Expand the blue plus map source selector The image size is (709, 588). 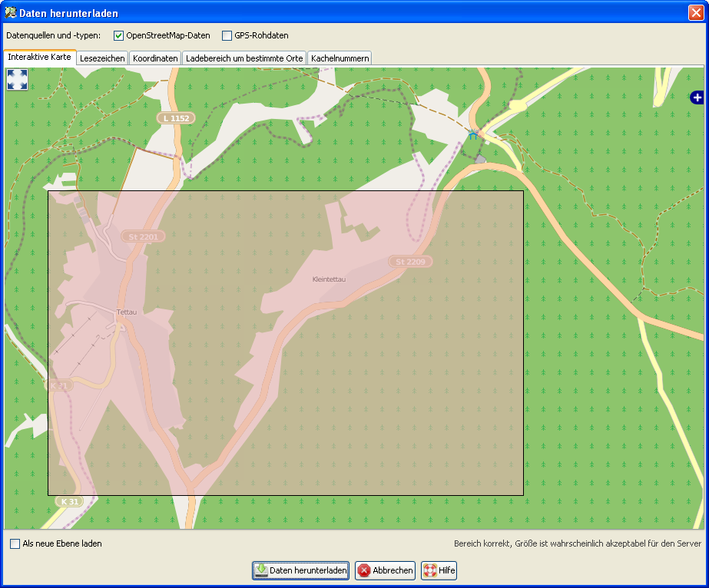pos(697,97)
